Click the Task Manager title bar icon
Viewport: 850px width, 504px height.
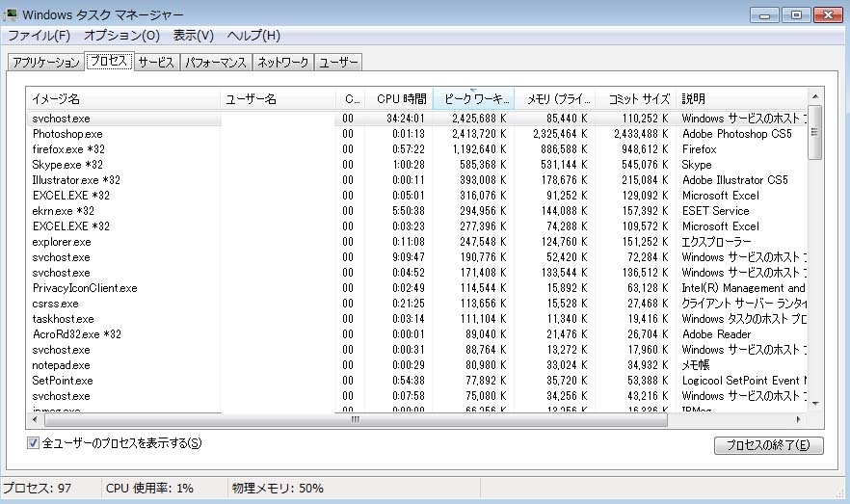[x=10, y=14]
